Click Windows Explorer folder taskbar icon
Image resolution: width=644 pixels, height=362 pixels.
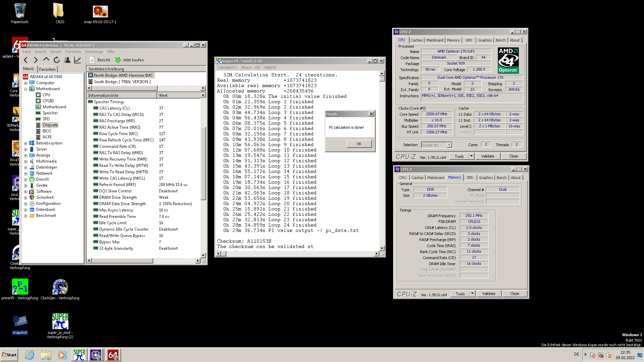click(x=46, y=355)
